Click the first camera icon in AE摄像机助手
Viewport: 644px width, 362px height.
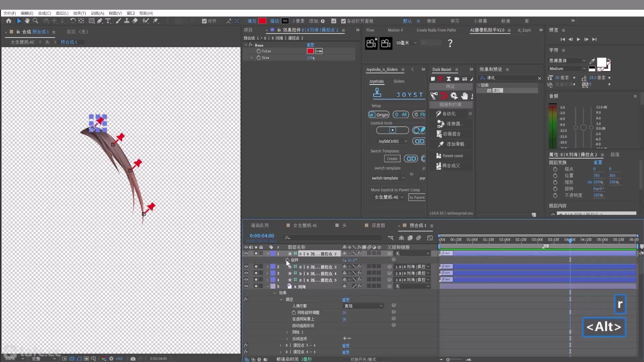371,43
